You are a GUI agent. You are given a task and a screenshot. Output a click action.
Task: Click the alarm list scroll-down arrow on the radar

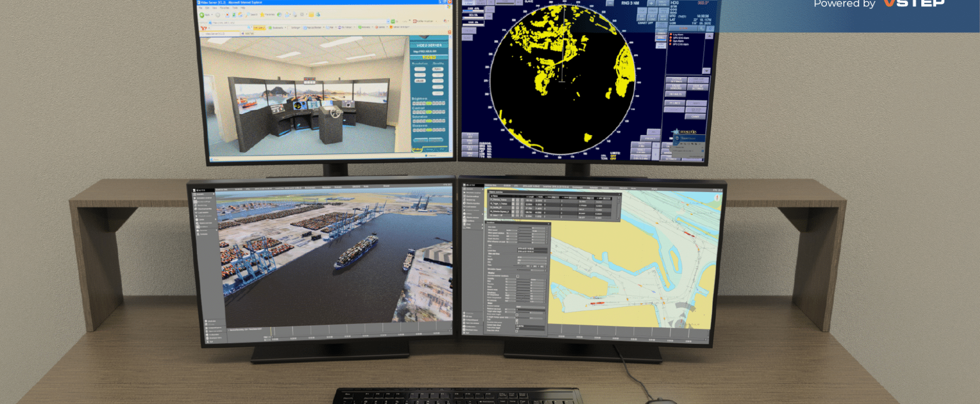[x=706, y=71]
